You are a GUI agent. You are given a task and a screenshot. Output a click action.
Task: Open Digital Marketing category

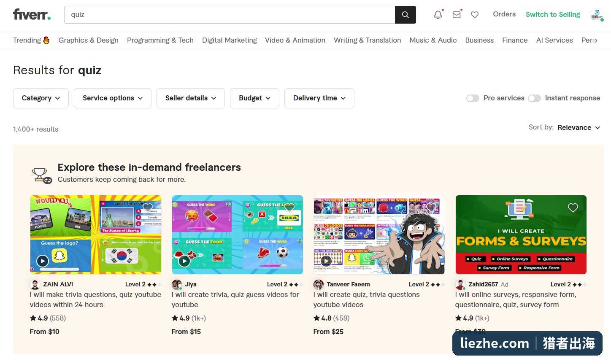tap(230, 40)
